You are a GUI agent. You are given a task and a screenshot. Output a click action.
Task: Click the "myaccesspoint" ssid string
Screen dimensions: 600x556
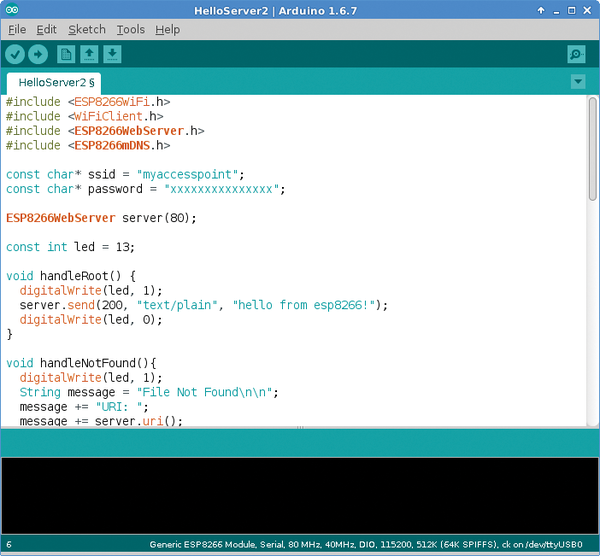tap(187, 174)
